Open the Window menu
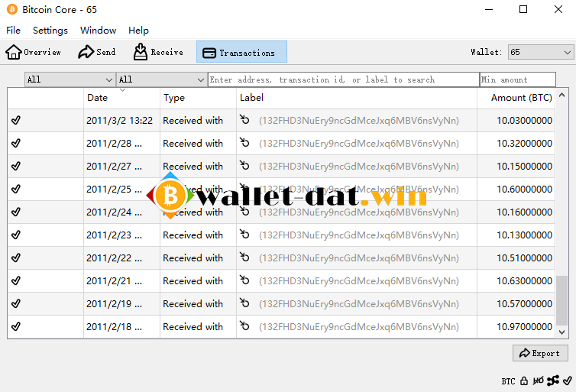 click(x=98, y=31)
